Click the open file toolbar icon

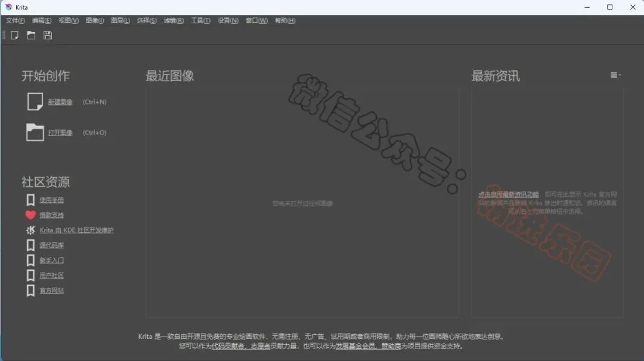click(31, 35)
